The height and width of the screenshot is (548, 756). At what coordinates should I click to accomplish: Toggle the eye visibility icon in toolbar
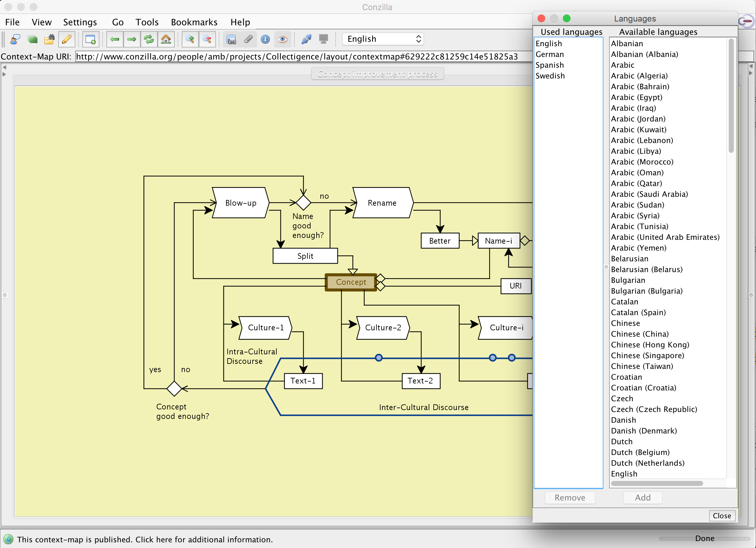282,39
